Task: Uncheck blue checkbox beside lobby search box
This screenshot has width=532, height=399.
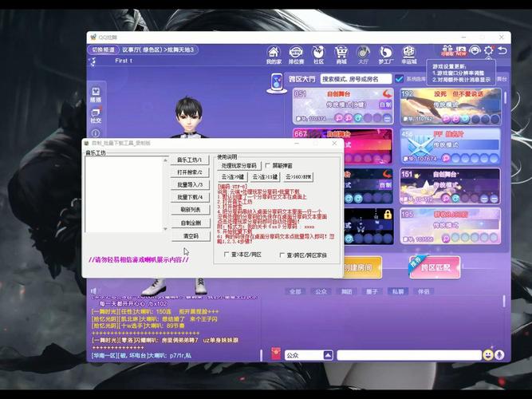Action: pyautogui.click(x=400, y=79)
